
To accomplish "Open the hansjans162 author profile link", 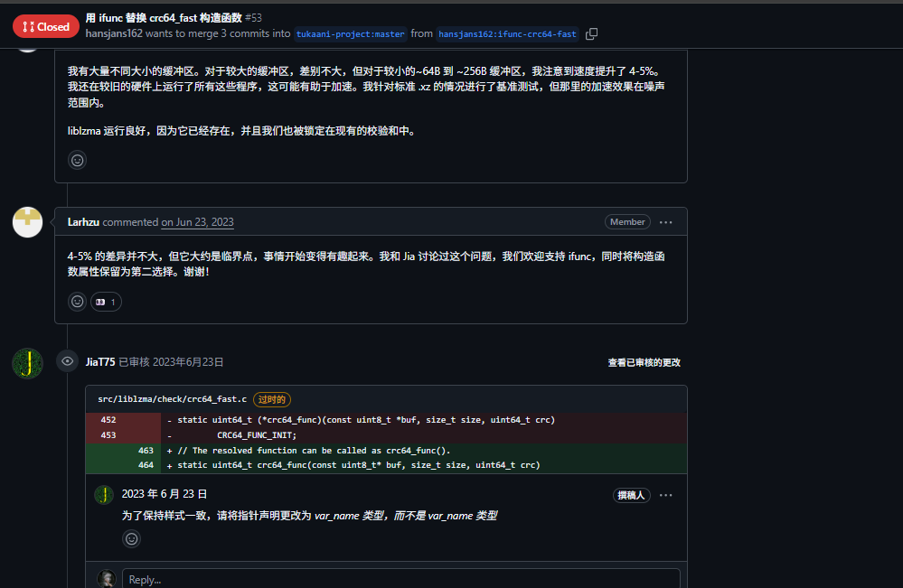I will pyautogui.click(x=114, y=33).
